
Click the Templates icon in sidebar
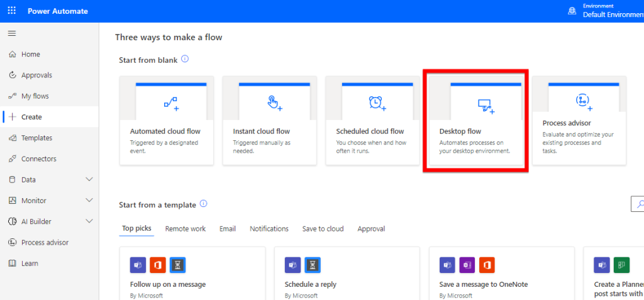[13, 138]
